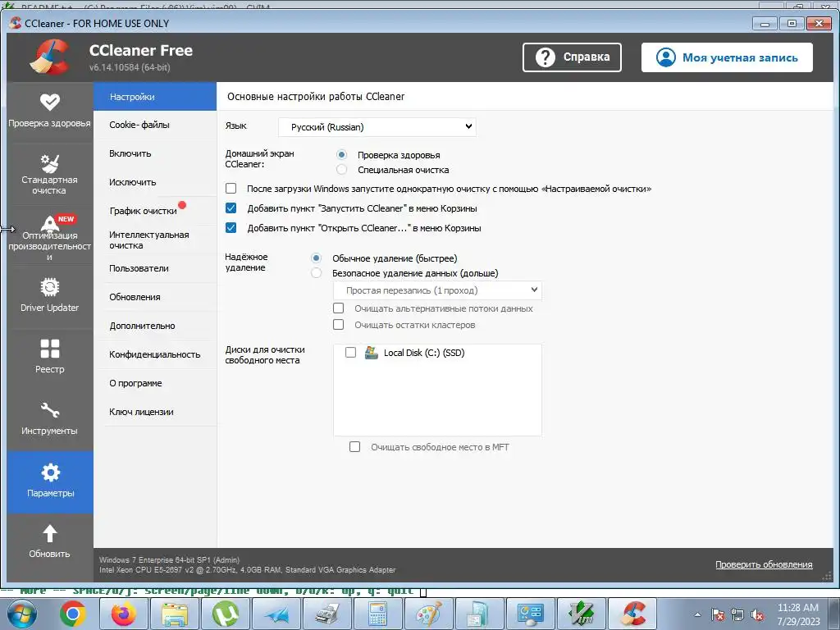Open the Язык language dropdown
The width and height of the screenshot is (840, 630).
click(377, 127)
